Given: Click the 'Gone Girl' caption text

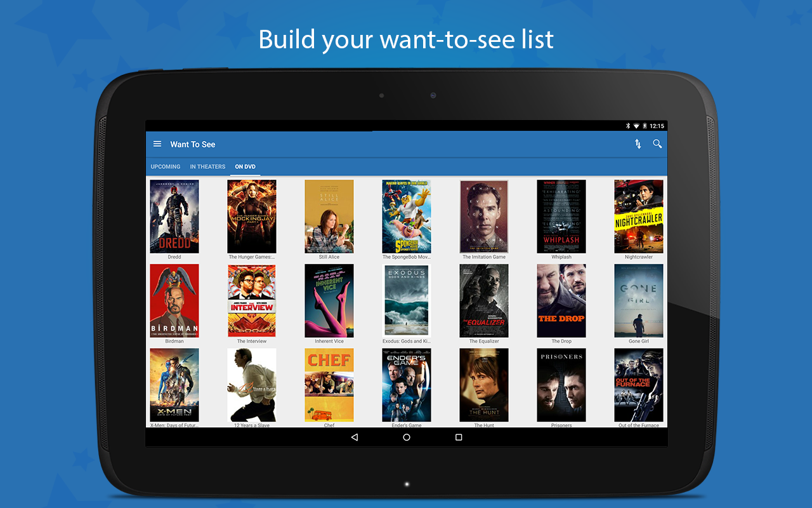Looking at the screenshot, I should pos(639,341).
